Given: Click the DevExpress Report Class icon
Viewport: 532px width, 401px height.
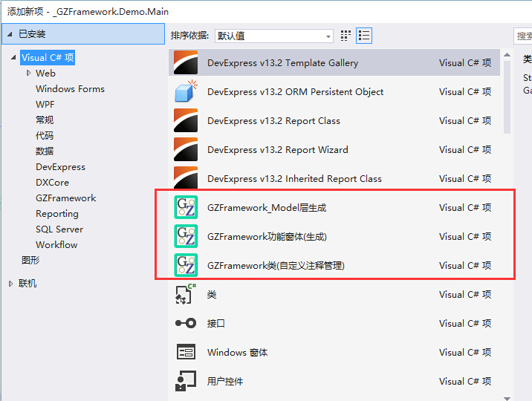Looking at the screenshot, I should pos(186,120).
